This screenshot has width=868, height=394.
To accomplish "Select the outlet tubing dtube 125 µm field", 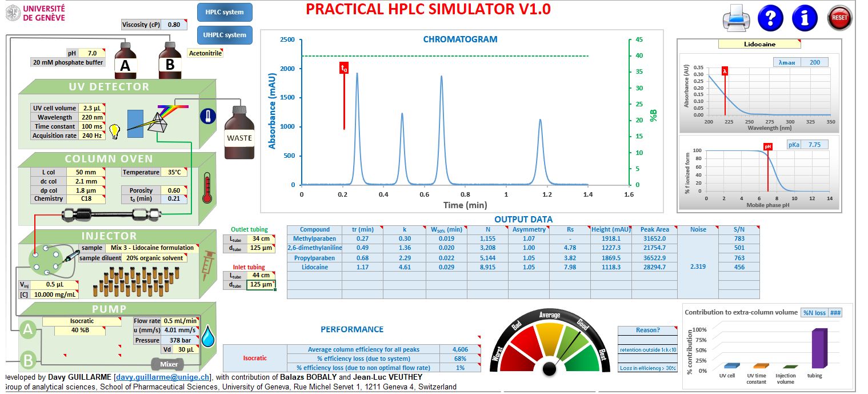I will pyautogui.click(x=261, y=248).
